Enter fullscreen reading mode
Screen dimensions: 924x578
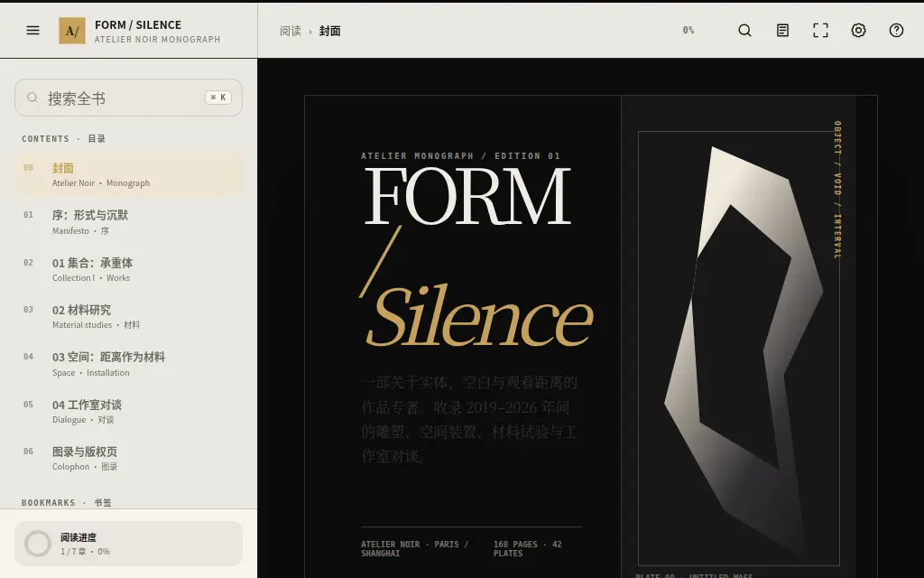click(x=820, y=30)
